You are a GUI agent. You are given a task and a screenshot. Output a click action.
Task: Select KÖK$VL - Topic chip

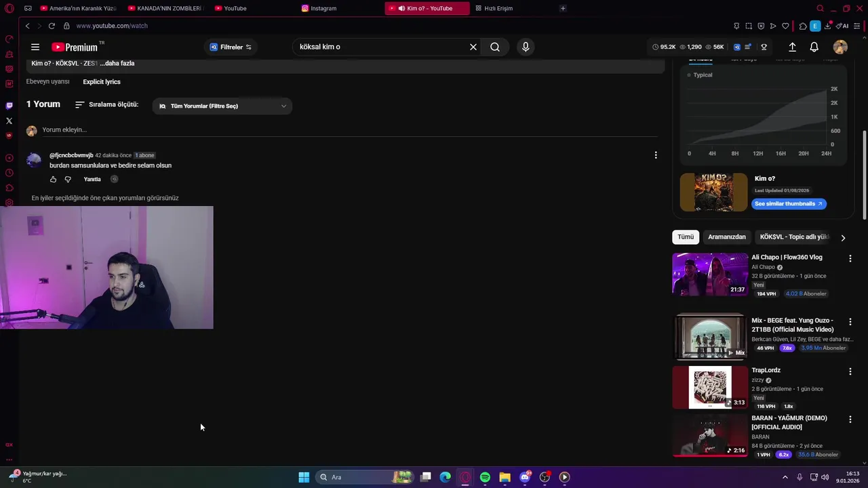click(794, 237)
